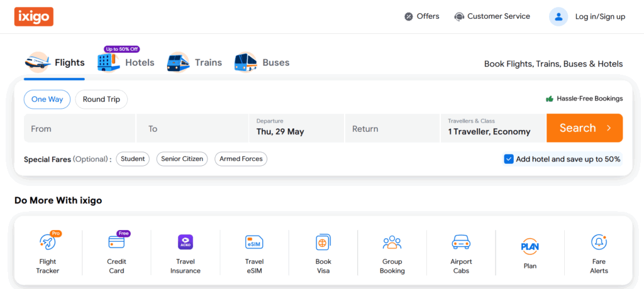Open the Return date picker

391,129
